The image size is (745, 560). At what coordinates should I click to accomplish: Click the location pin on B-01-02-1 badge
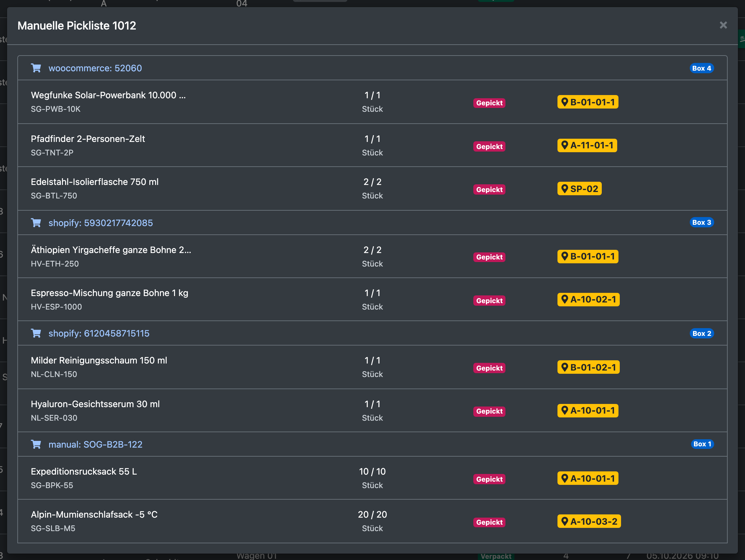point(565,367)
